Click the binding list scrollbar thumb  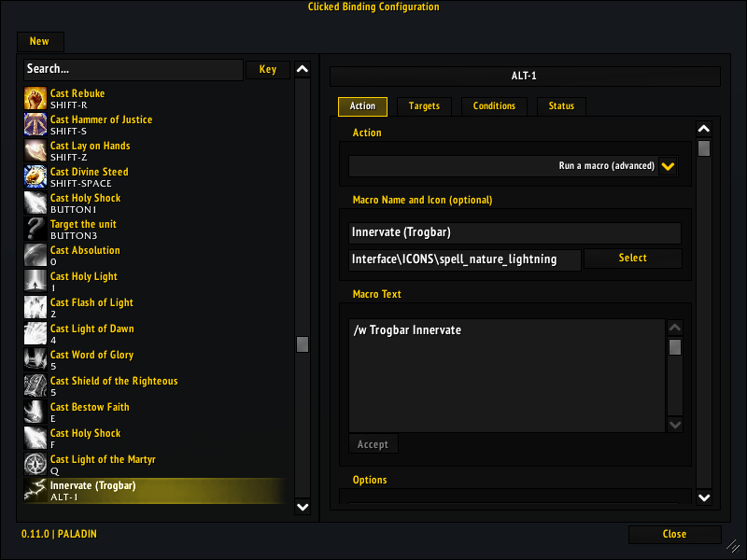pos(302,344)
